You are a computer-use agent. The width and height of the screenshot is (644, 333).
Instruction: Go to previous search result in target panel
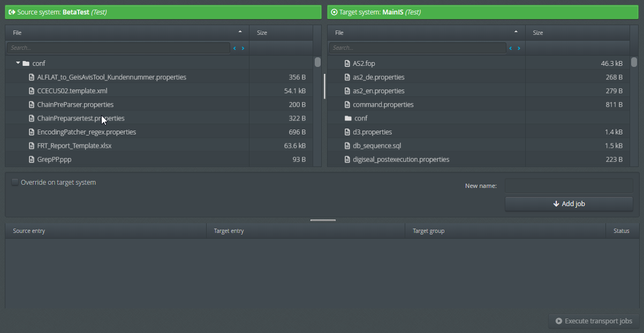tap(511, 48)
